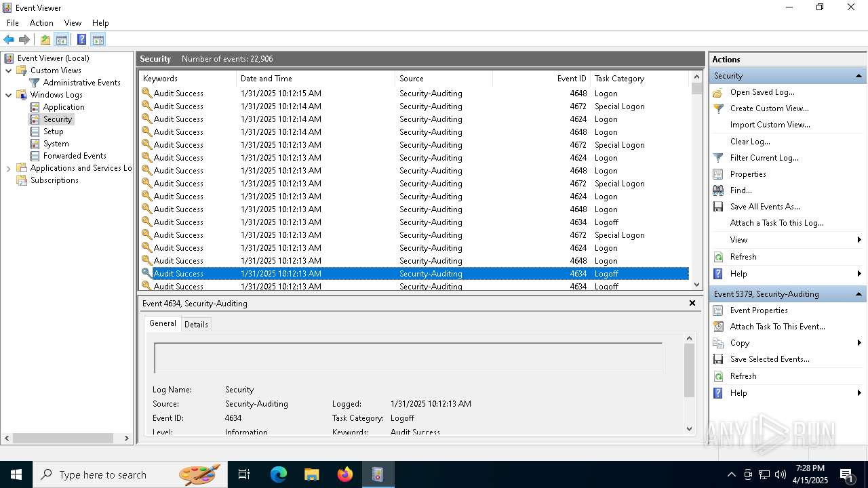868x488 pixels.
Task: Click the Save Selected Events icon
Action: click(718, 359)
